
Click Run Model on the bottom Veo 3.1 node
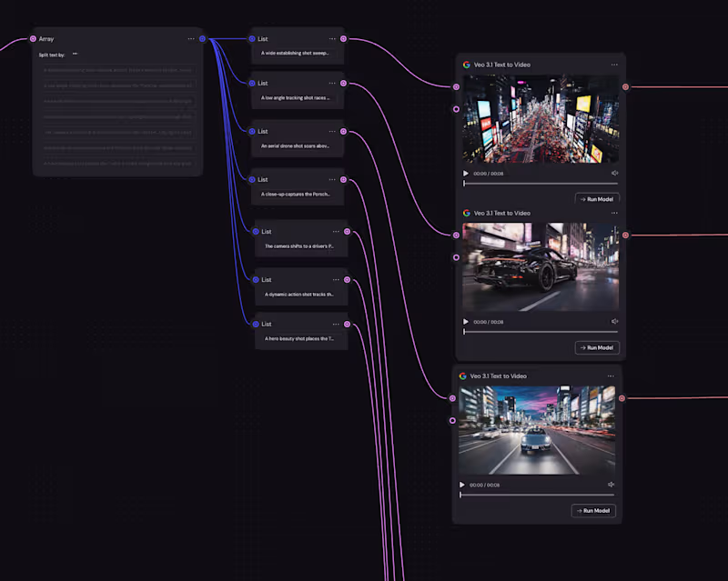(593, 510)
